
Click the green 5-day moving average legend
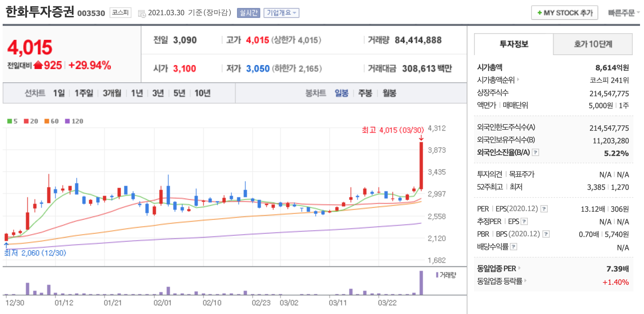(12, 121)
